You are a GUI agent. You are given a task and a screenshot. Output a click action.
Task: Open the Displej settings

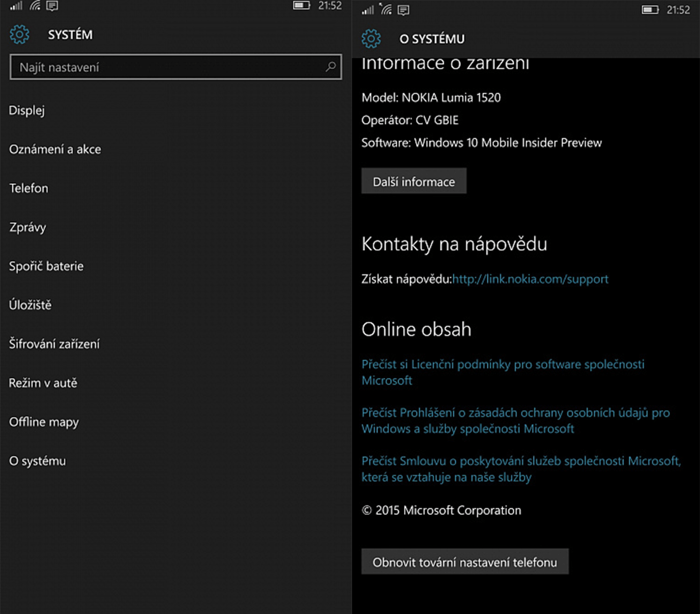click(x=27, y=111)
